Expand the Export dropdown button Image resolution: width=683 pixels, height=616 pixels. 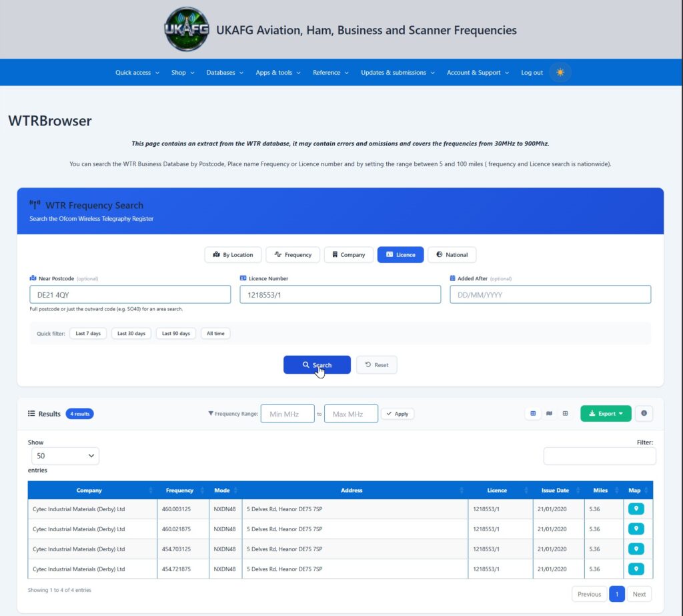click(606, 413)
